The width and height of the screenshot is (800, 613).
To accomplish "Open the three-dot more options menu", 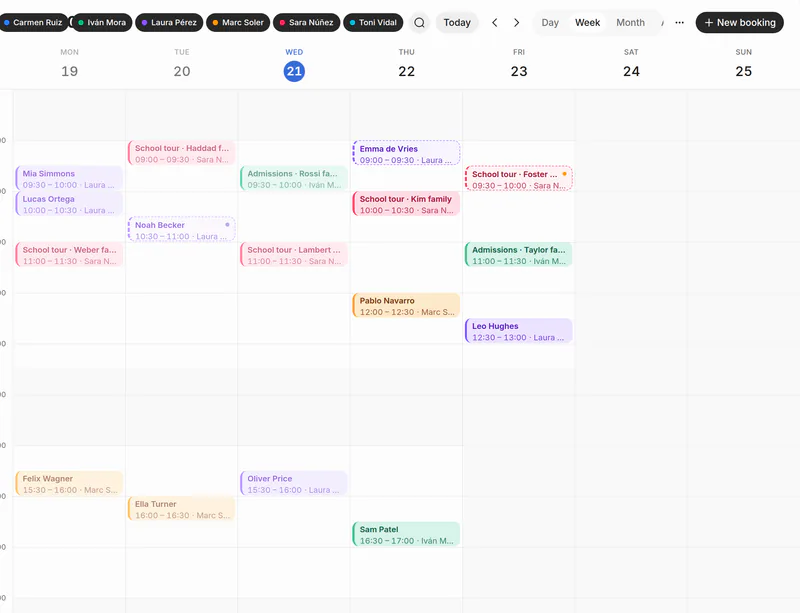I will (x=680, y=22).
